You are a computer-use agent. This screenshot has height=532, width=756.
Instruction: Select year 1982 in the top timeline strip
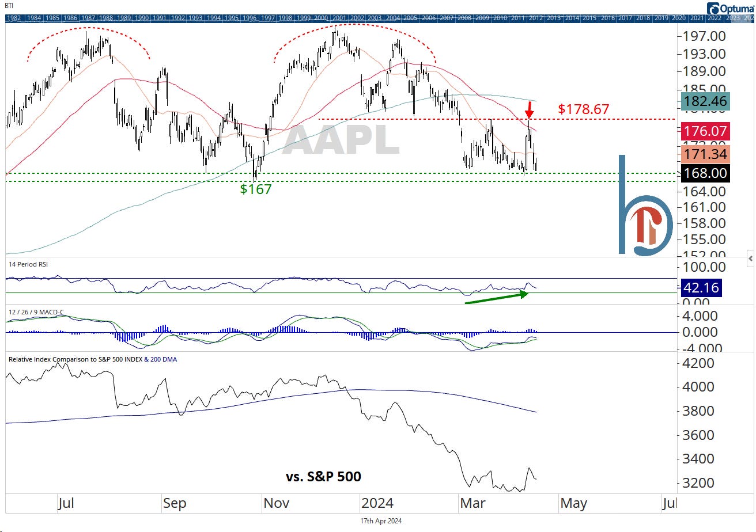tap(14, 18)
